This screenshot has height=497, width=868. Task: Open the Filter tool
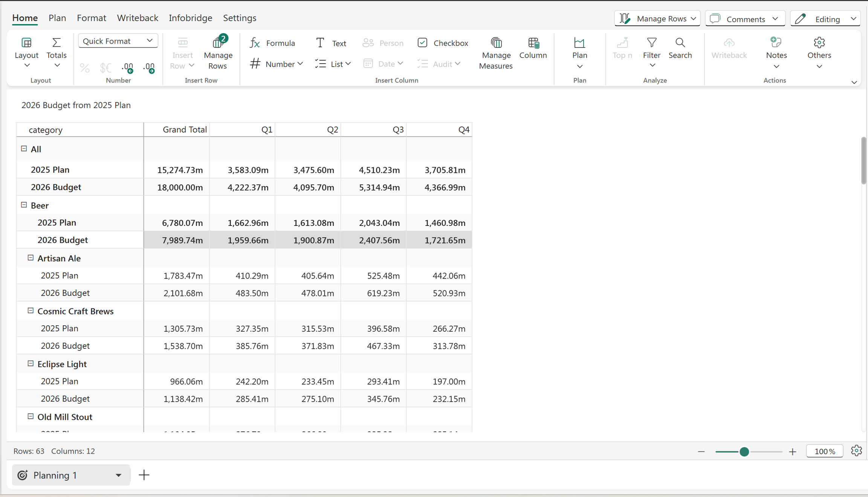(x=651, y=52)
